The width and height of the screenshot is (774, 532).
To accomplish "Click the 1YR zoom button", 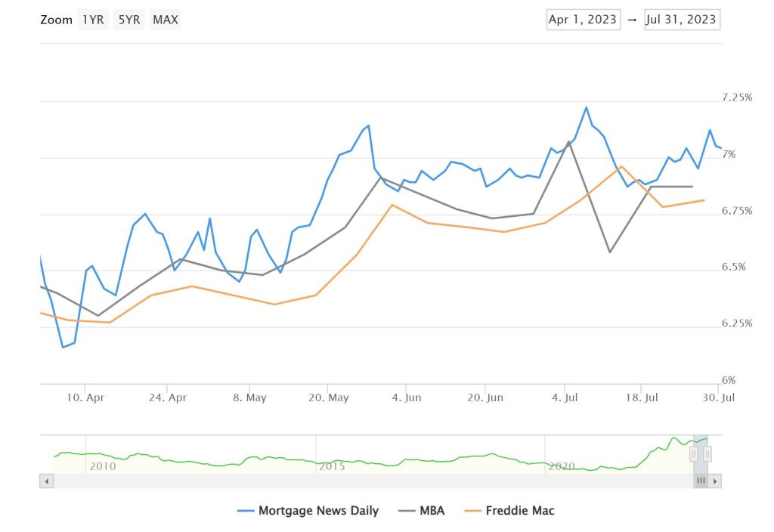I will pos(92,20).
